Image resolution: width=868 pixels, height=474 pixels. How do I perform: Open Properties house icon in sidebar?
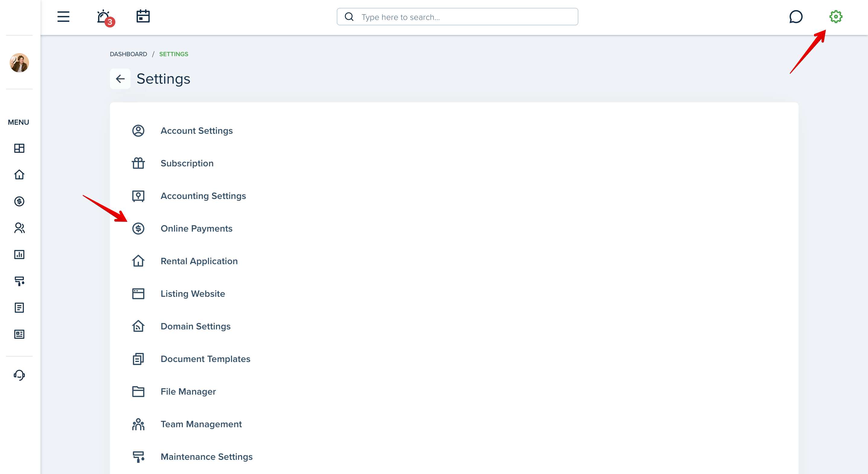point(19,175)
